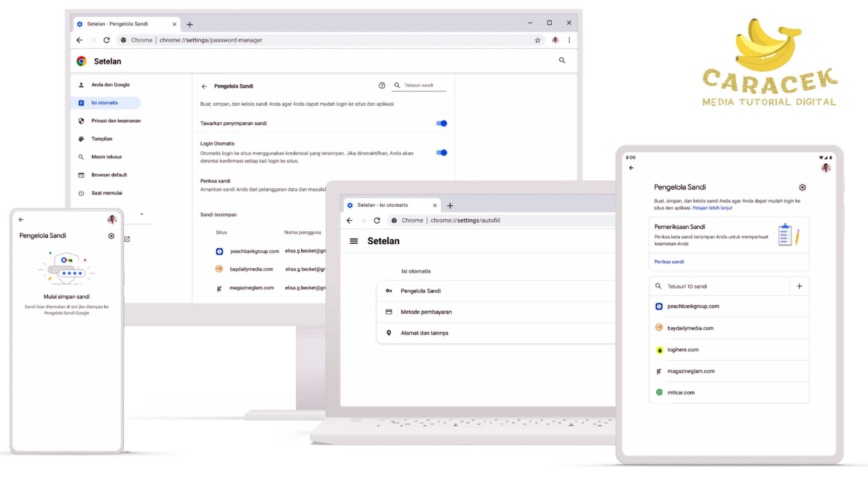Viewport: 868px width, 488px height.
Task: Click Telusuri sandi search field
Action: (x=419, y=85)
